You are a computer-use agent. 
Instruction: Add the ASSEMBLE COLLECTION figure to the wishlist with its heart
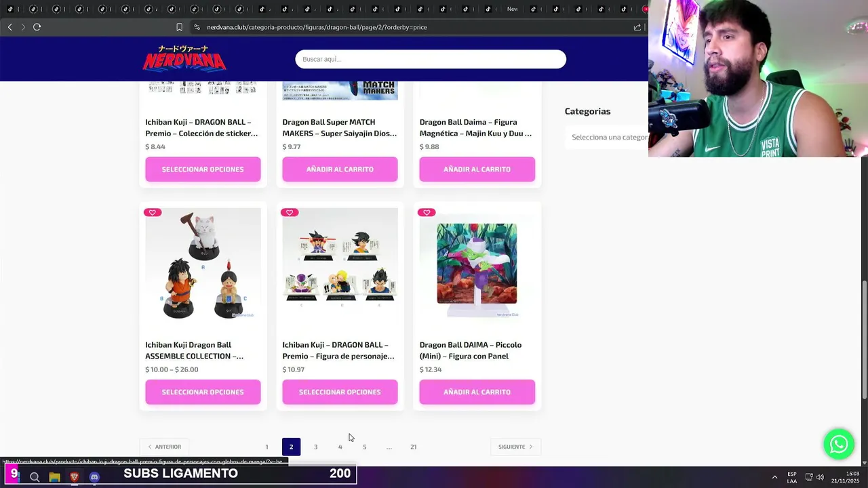coord(153,212)
